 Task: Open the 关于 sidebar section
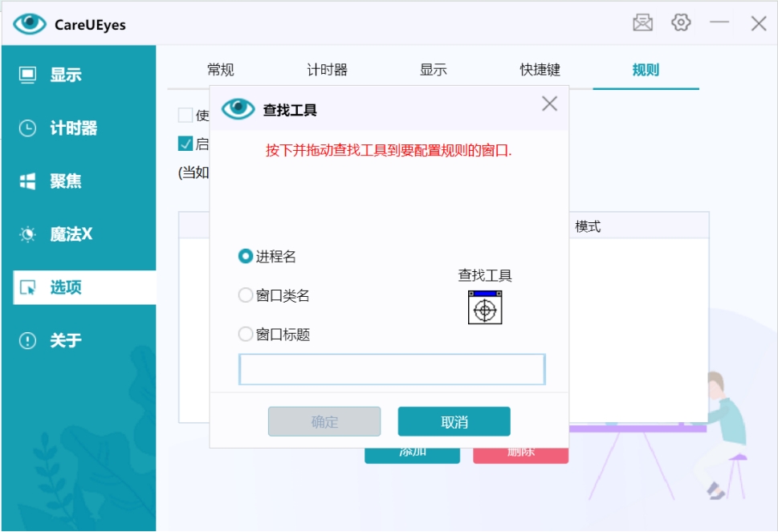tap(79, 340)
